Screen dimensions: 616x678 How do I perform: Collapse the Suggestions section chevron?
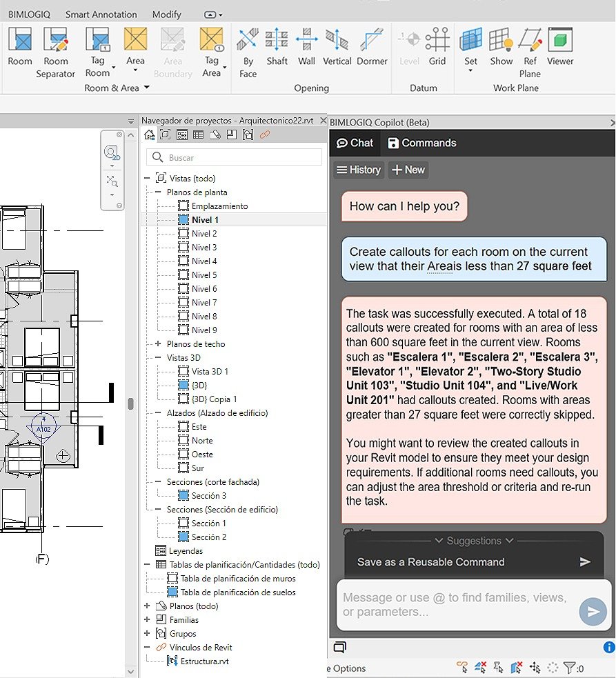point(509,541)
